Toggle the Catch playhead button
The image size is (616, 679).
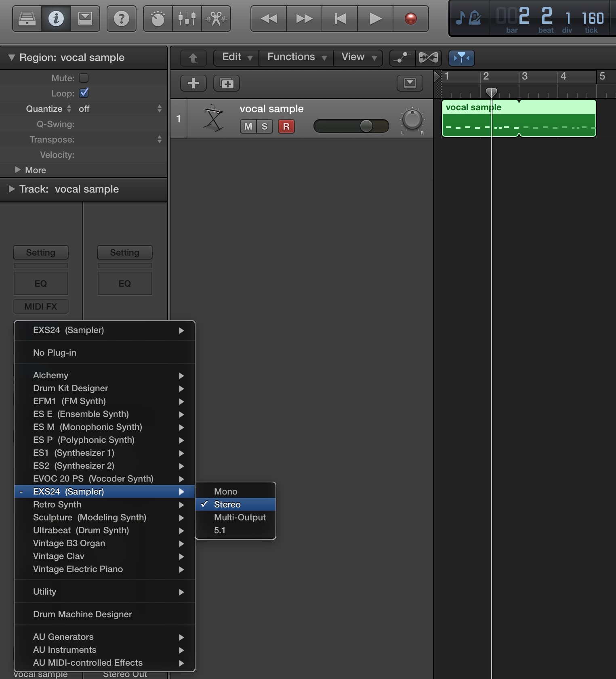(462, 58)
